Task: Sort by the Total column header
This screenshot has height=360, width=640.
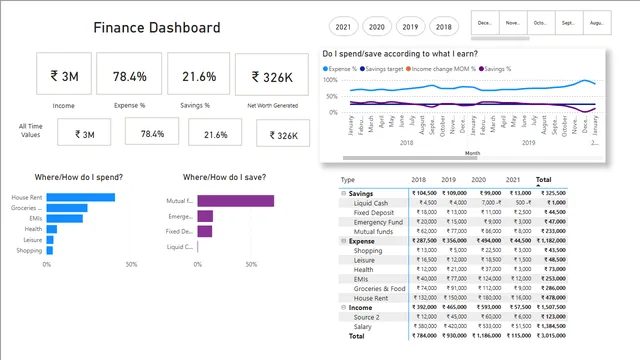Action: 544,180
